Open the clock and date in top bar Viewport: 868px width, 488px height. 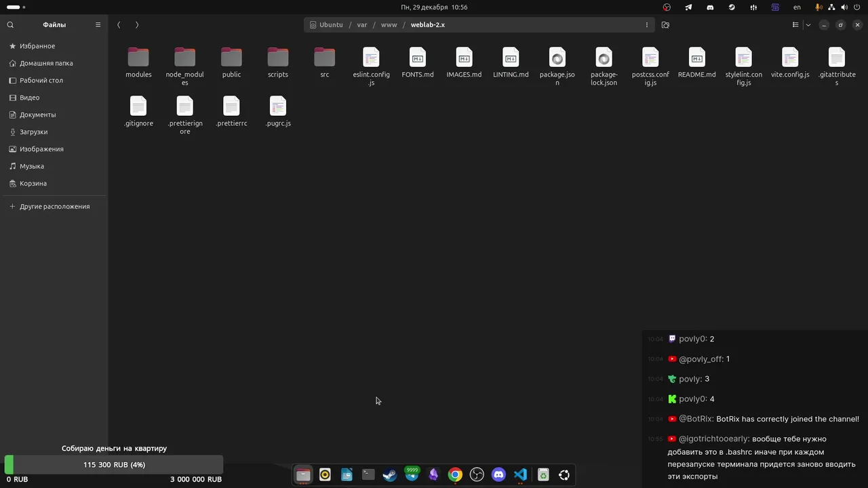(434, 7)
